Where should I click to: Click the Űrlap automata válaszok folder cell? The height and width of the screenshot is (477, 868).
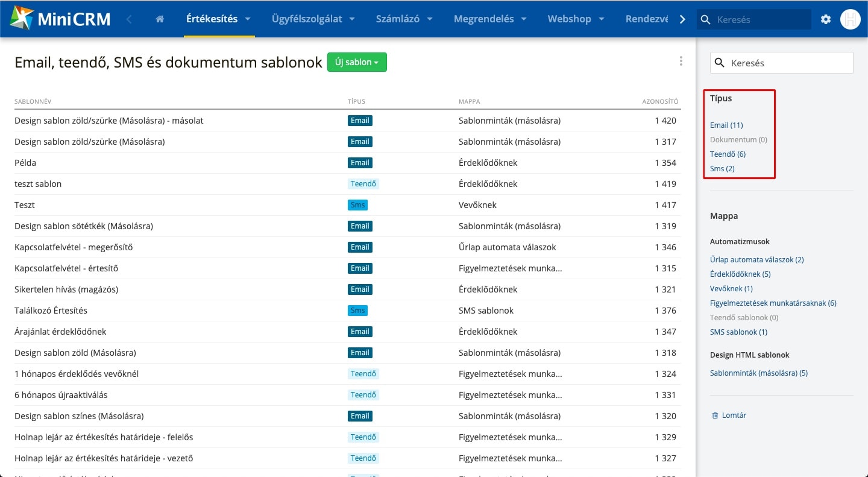(508, 247)
